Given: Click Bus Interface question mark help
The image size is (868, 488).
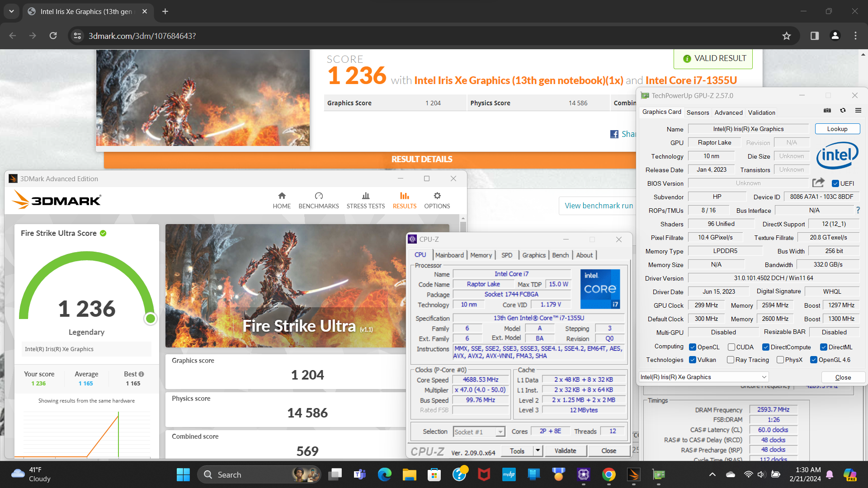Looking at the screenshot, I should click(858, 210).
